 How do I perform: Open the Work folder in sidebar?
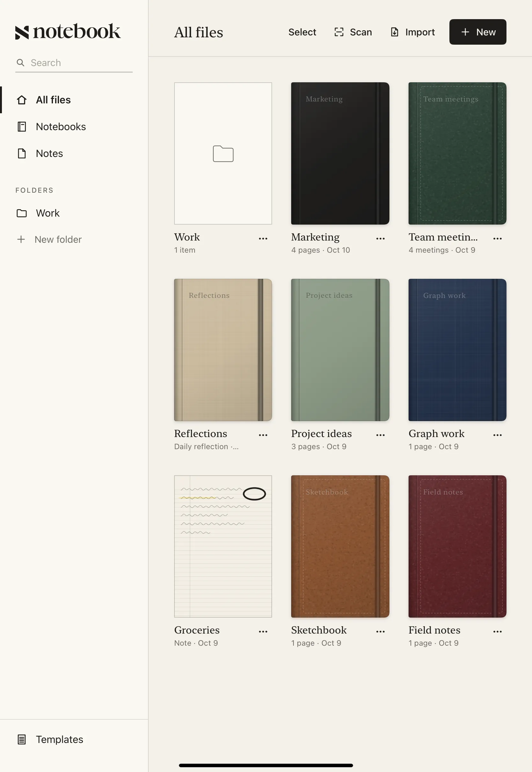pos(74,213)
